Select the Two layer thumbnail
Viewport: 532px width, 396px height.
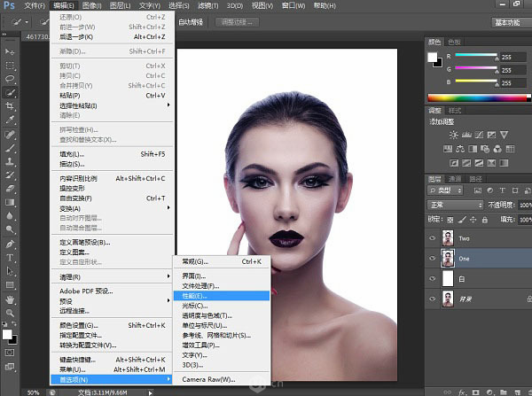point(446,237)
